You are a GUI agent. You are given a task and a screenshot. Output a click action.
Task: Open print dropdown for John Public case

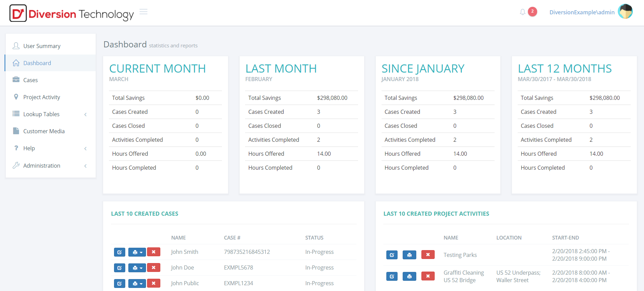pos(137,284)
